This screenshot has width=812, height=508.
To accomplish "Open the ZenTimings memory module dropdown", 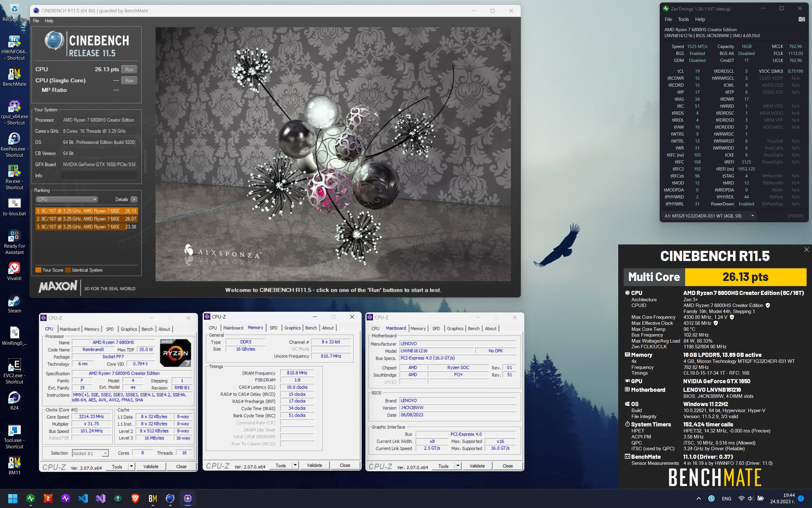I will click(709, 216).
